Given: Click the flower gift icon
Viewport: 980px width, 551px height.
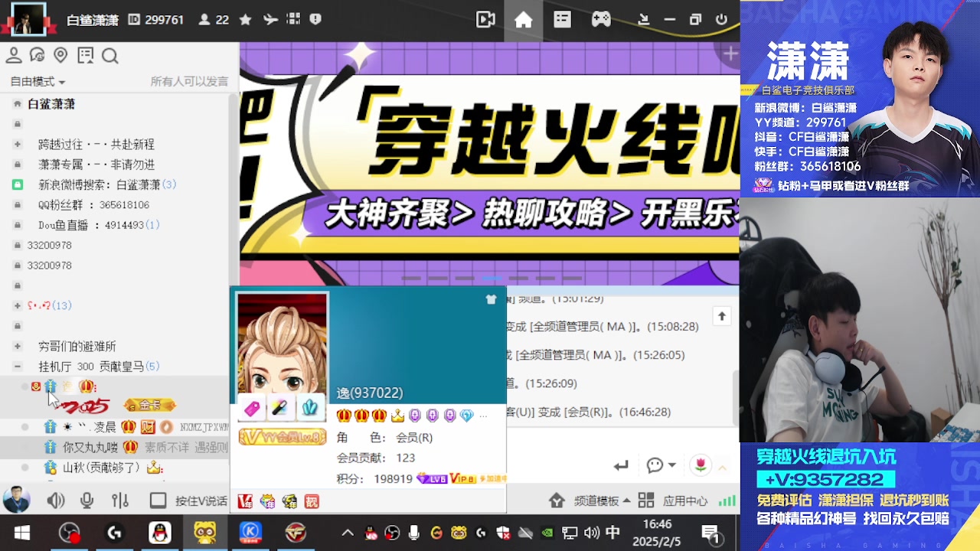Looking at the screenshot, I should (x=701, y=465).
